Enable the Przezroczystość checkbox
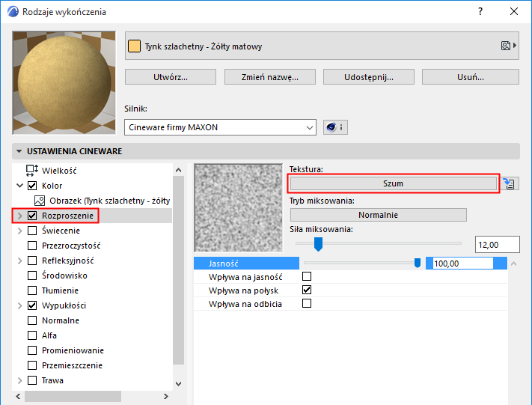Viewport: 532px width, 405px height. tap(32, 246)
